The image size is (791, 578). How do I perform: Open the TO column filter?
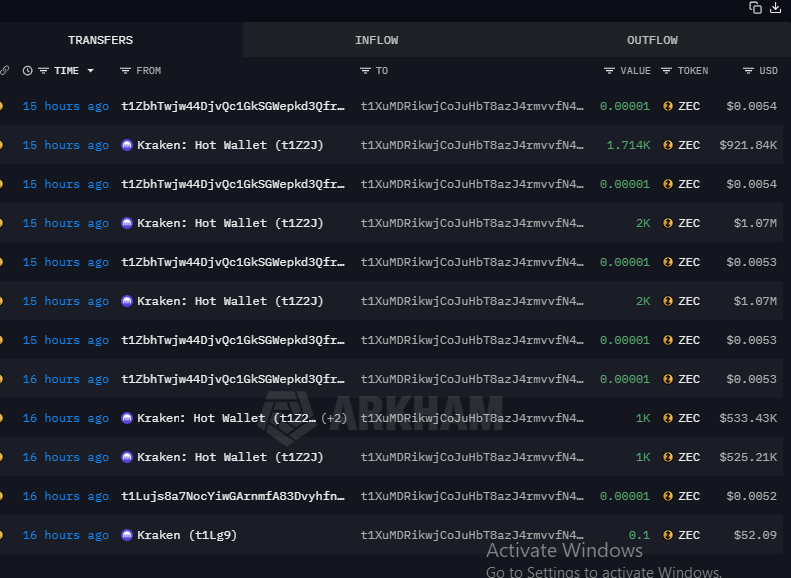coord(365,71)
